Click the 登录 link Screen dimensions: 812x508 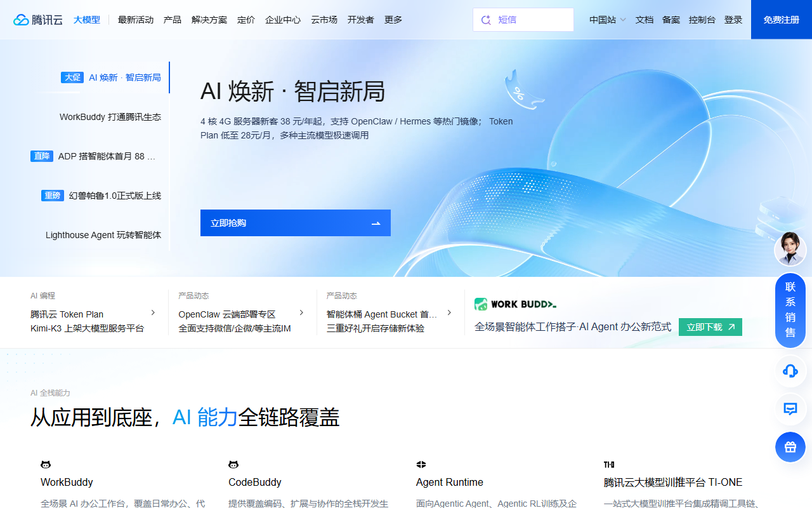[x=733, y=20]
